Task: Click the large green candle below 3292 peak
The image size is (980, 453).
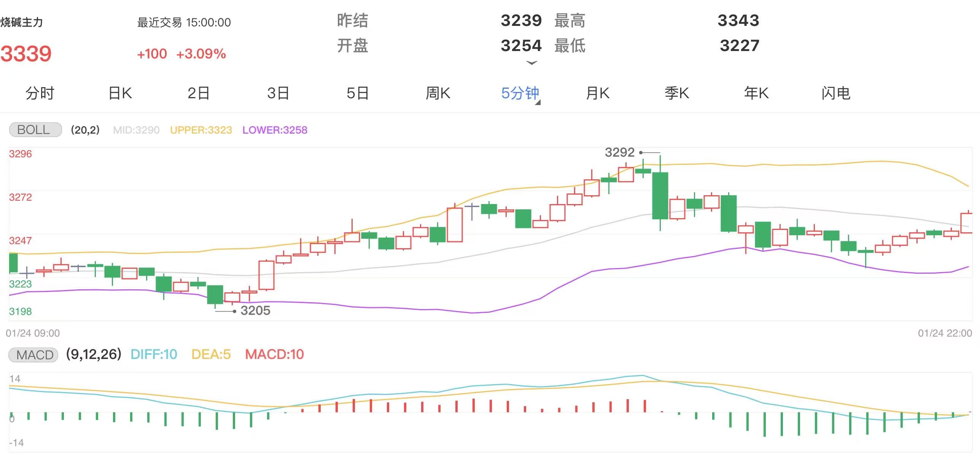Action: tap(660, 196)
